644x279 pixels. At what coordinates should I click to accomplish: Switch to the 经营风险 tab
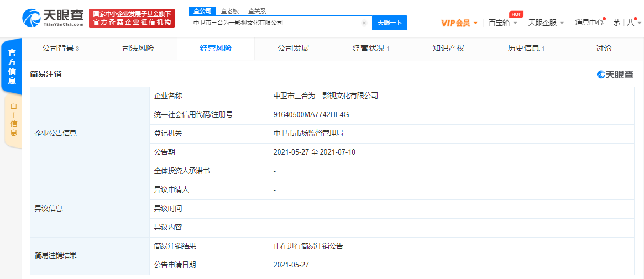216,49
